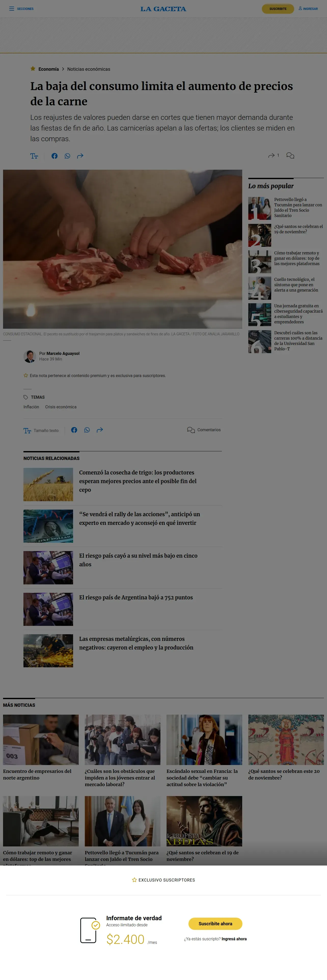Click the main meat cutting photo
This screenshot has width=327, height=980.
click(122, 249)
